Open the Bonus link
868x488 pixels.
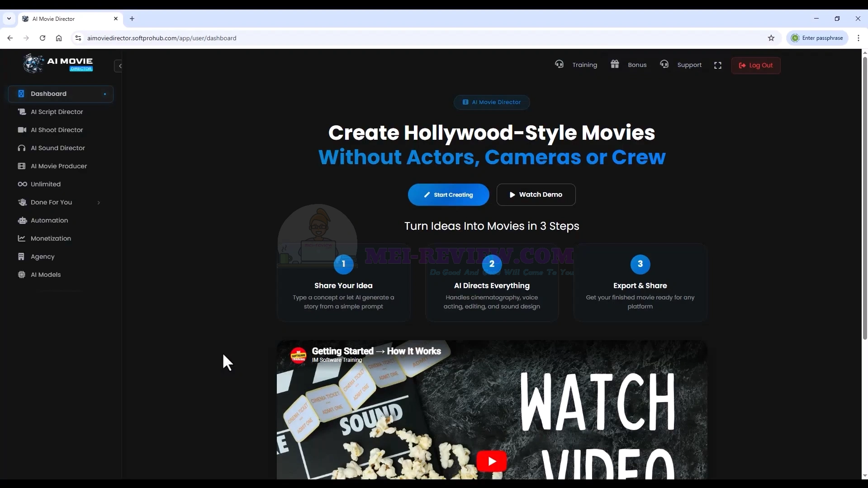[x=637, y=65]
